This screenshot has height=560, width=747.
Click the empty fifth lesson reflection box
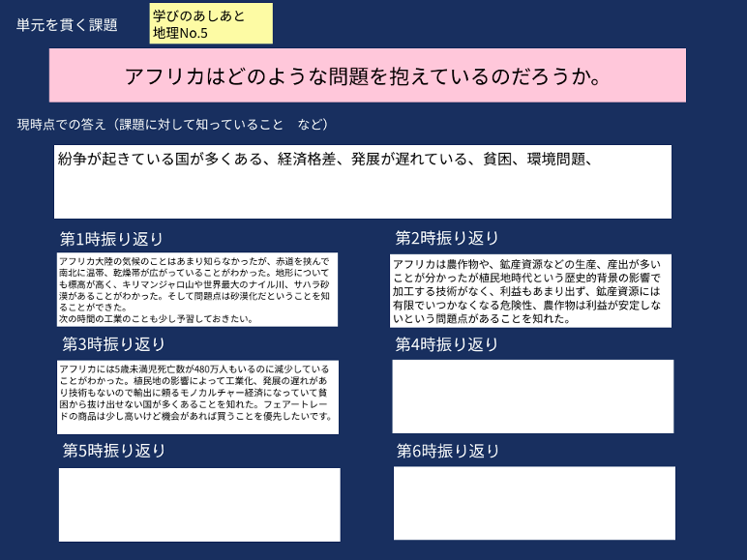point(199,505)
